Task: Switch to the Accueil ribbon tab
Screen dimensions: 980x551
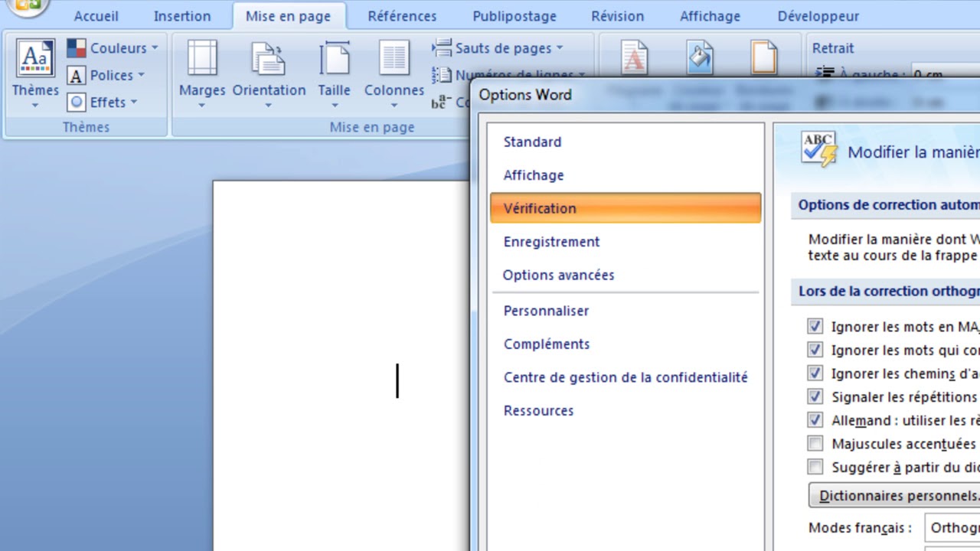Action: click(x=96, y=16)
